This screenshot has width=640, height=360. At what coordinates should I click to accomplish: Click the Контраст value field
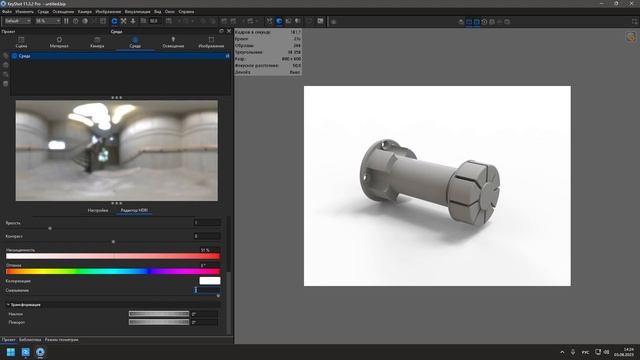pos(207,236)
